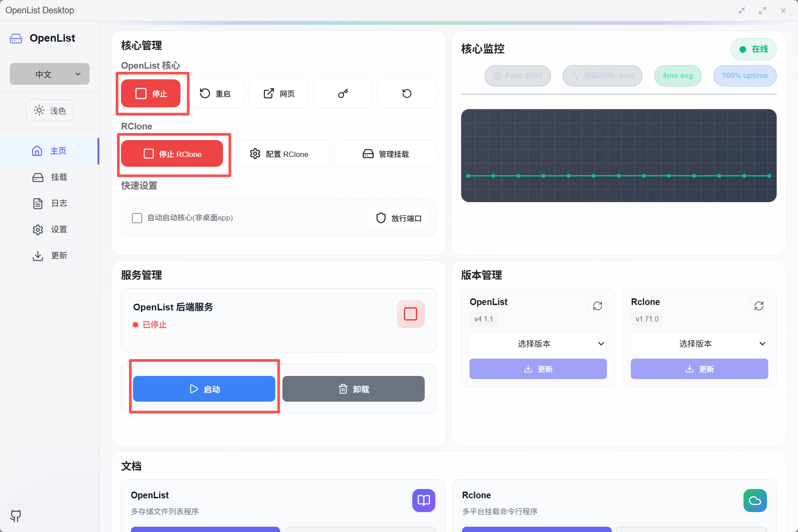Stop the OpenList core with 停止 button
The image size is (798, 532).
tap(151, 94)
